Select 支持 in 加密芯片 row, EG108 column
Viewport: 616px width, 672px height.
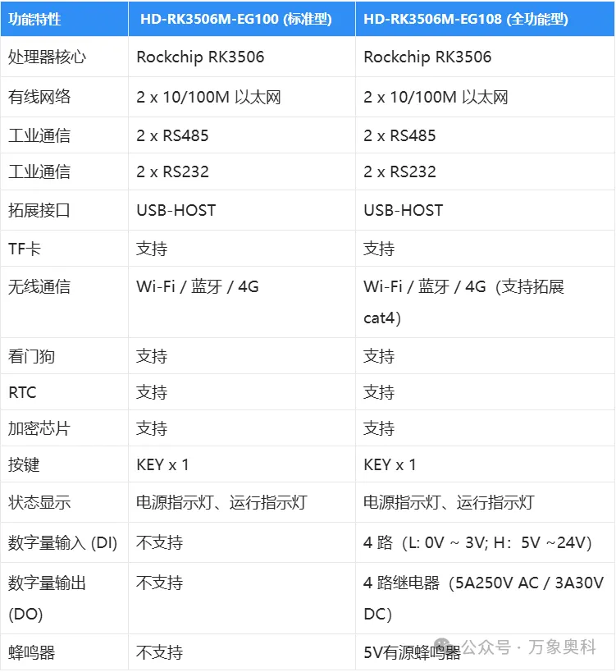coord(379,428)
